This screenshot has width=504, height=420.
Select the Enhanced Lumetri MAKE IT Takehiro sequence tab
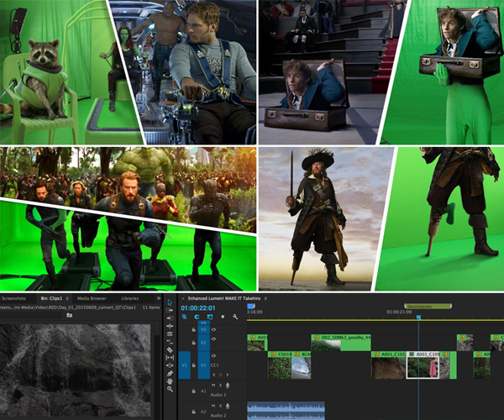(224, 298)
